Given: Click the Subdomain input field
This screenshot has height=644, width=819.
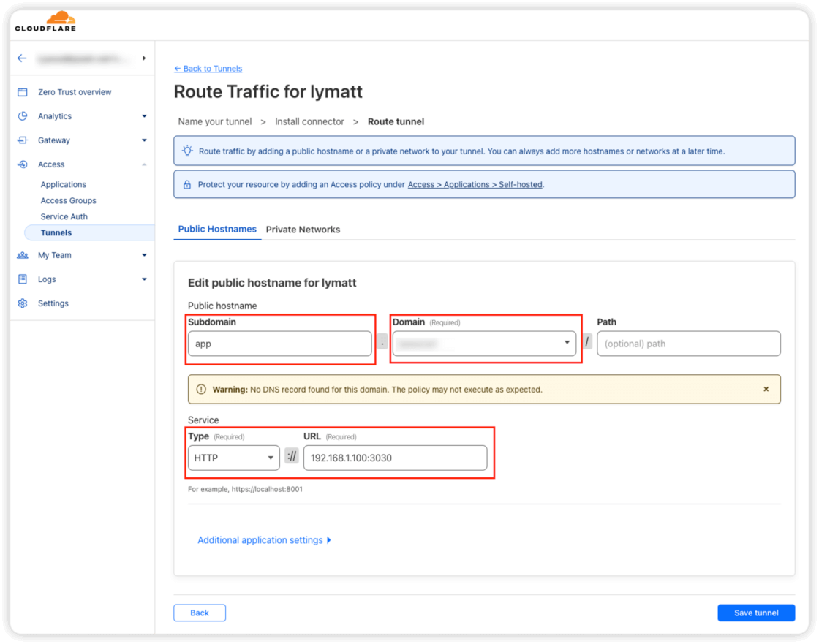Looking at the screenshot, I should [x=279, y=344].
